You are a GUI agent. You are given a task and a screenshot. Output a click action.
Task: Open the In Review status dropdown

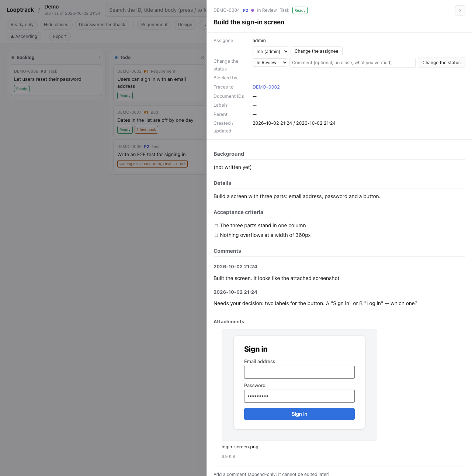pyautogui.click(x=270, y=63)
